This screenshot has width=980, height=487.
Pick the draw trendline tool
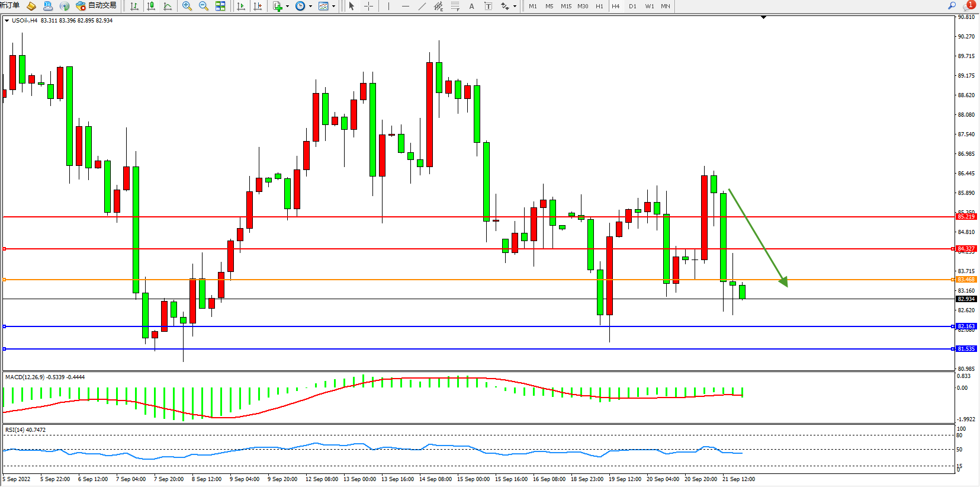click(x=422, y=6)
